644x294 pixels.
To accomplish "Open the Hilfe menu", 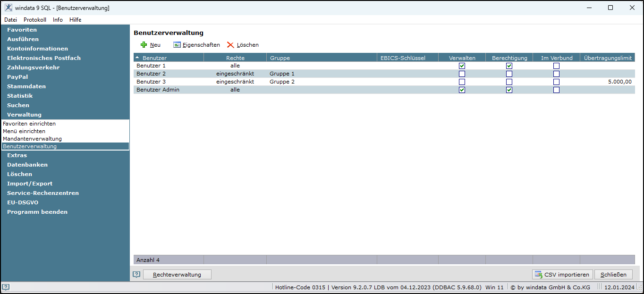I will click(x=75, y=20).
